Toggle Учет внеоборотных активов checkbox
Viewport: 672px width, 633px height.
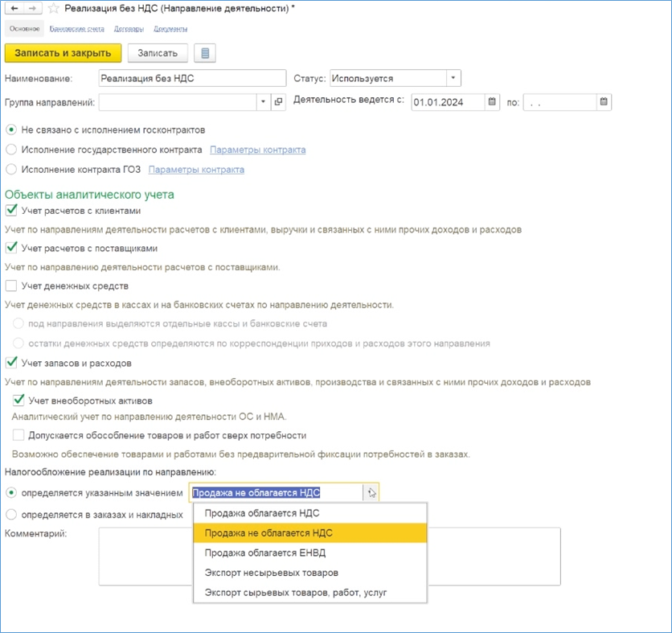(18, 401)
